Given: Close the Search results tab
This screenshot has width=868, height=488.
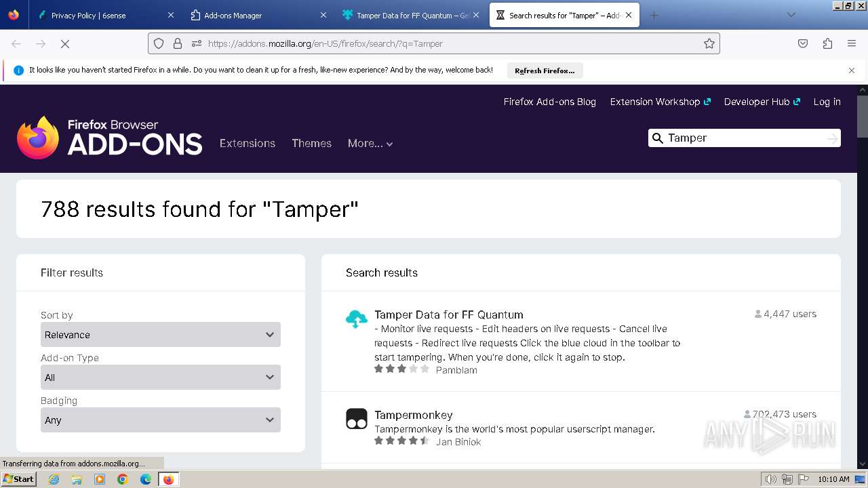Looking at the screenshot, I should 629,15.
